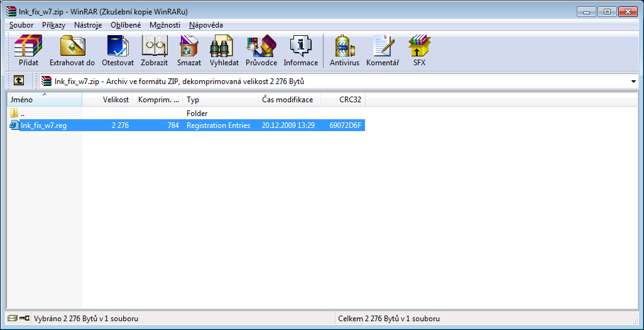Select the parent folder '..' icon
The width and height of the screenshot is (644, 330).
[x=14, y=113]
